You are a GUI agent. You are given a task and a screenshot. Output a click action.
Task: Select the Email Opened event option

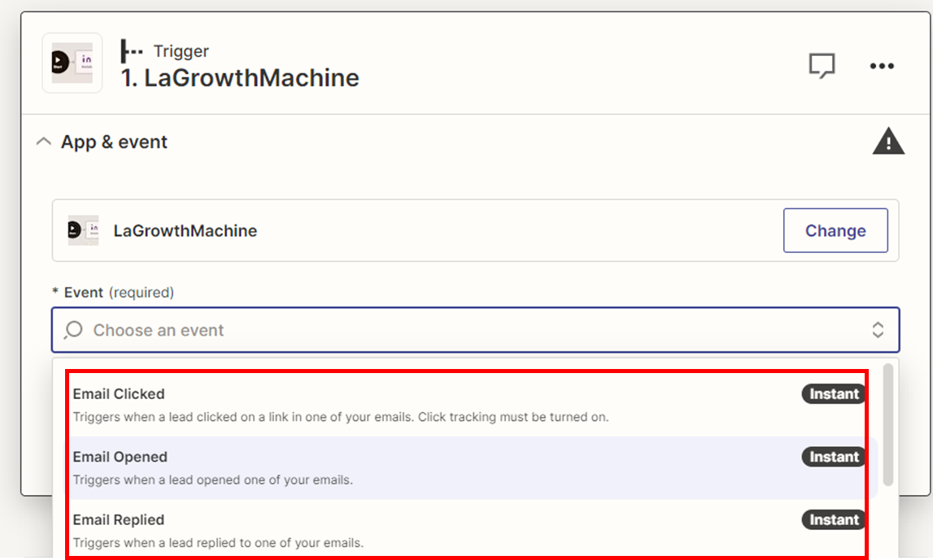469,468
